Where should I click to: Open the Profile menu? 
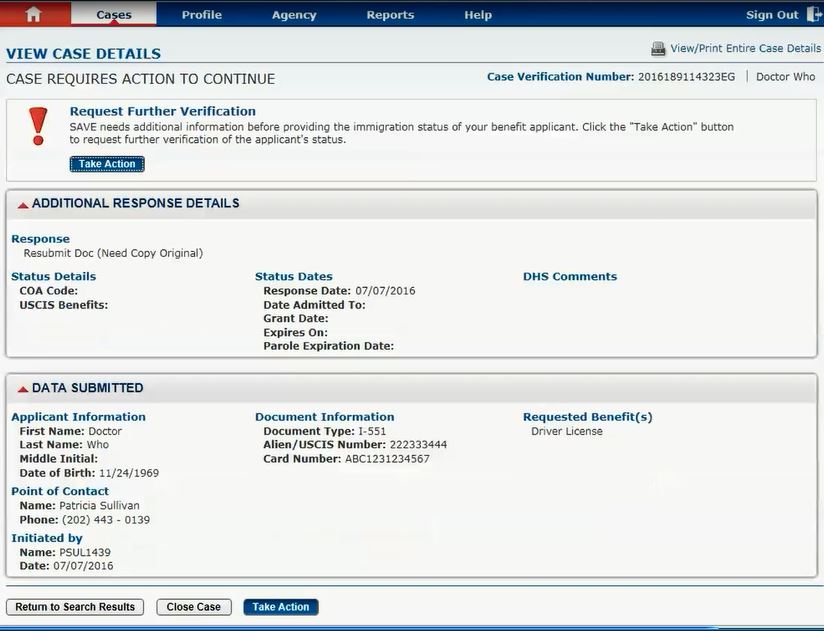pyautogui.click(x=202, y=15)
